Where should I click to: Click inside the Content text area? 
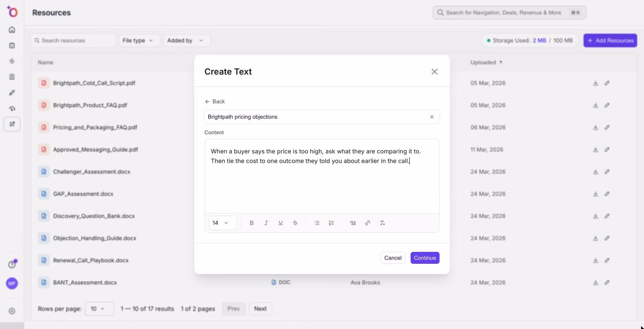(322, 176)
